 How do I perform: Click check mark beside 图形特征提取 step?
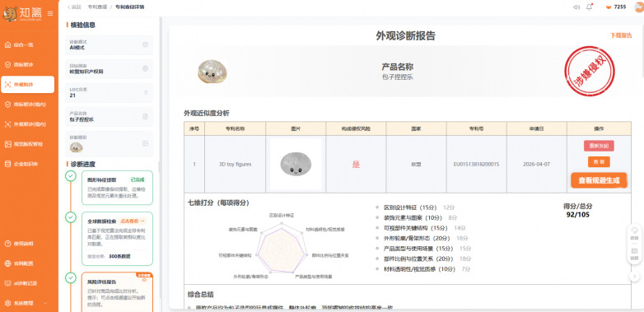pos(71,175)
